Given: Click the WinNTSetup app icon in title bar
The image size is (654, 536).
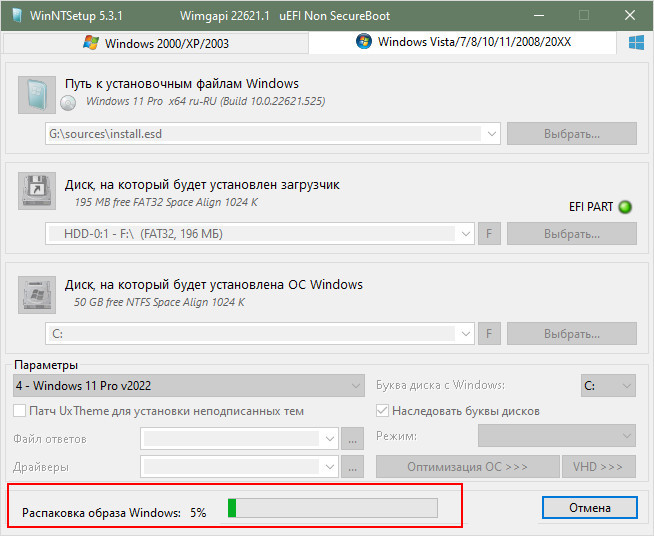Looking at the screenshot, I should 17,15.
